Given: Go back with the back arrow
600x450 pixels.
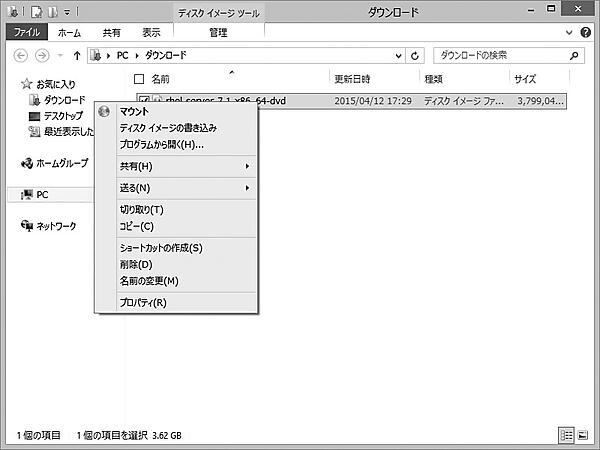Looking at the screenshot, I should point(21,56).
